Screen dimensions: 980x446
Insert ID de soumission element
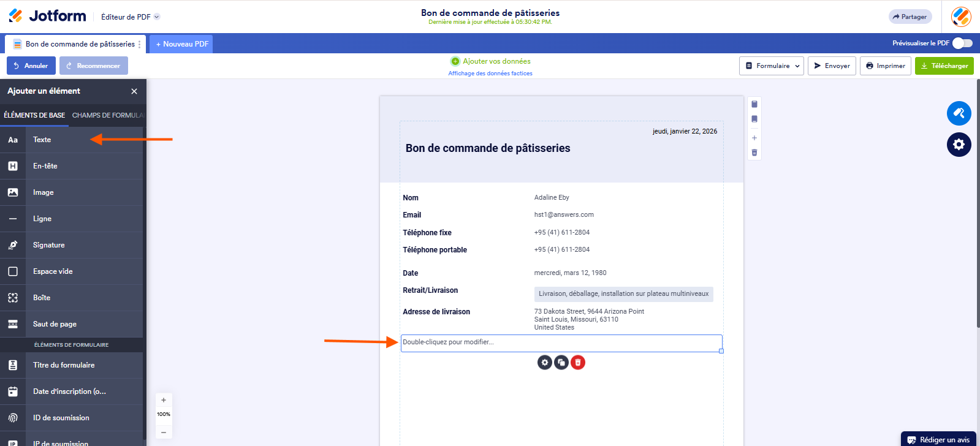click(71, 418)
